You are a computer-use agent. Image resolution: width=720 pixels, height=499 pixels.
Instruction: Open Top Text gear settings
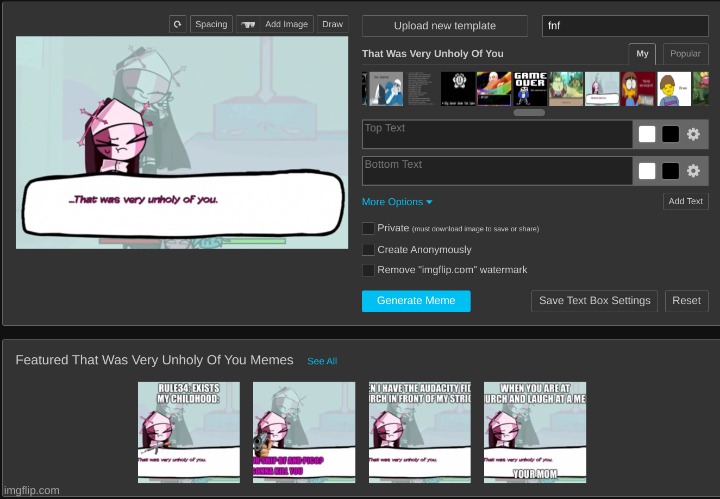coord(693,134)
